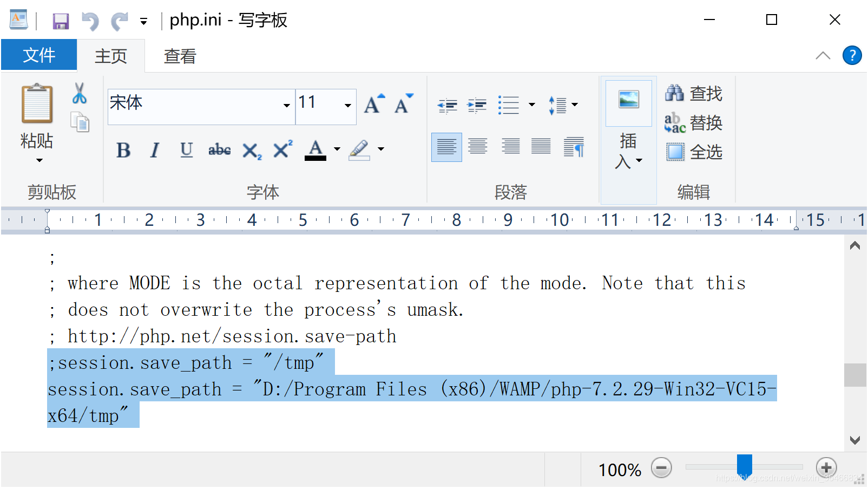The height and width of the screenshot is (488, 868).
Task: Align text left
Action: 446,147
